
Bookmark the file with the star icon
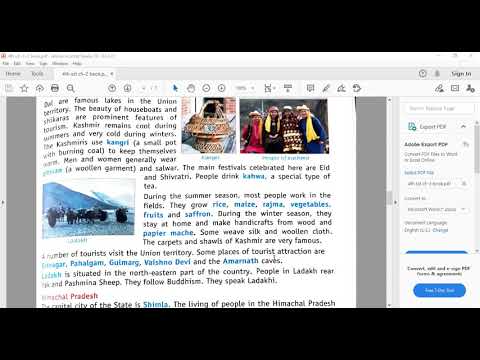pyautogui.click(x=24, y=88)
